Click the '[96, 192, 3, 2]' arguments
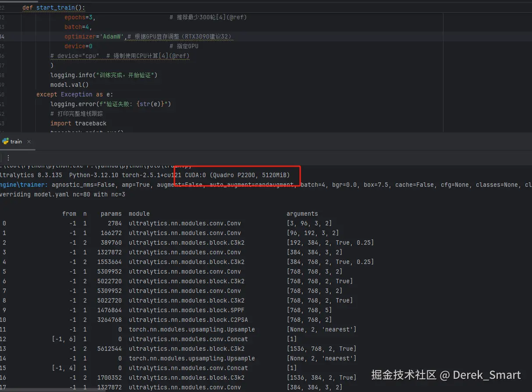 pyautogui.click(x=313, y=233)
